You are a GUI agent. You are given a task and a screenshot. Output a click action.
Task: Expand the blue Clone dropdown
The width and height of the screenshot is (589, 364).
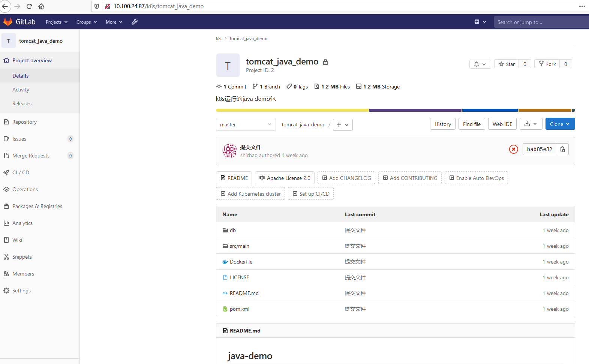coord(560,124)
